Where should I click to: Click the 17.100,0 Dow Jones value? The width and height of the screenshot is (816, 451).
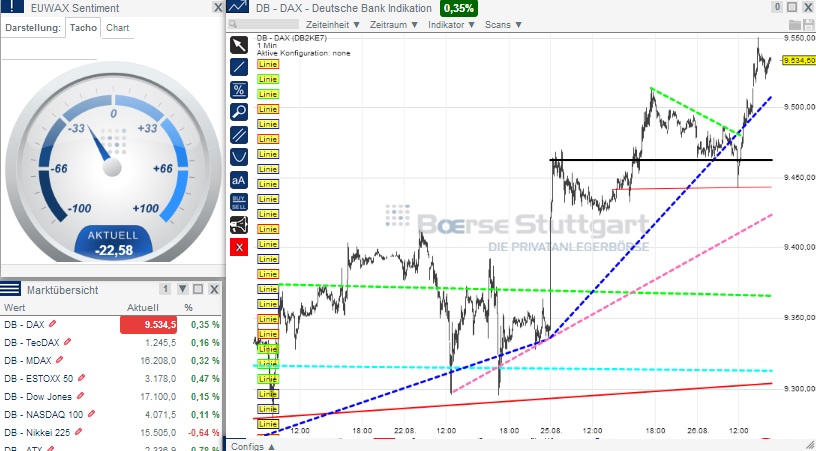coord(158,396)
